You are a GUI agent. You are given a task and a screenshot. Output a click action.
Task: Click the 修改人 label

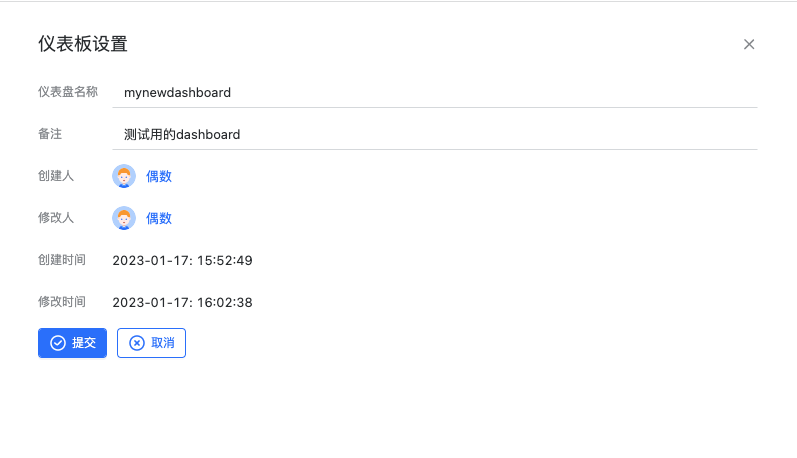pyautogui.click(x=56, y=218)
